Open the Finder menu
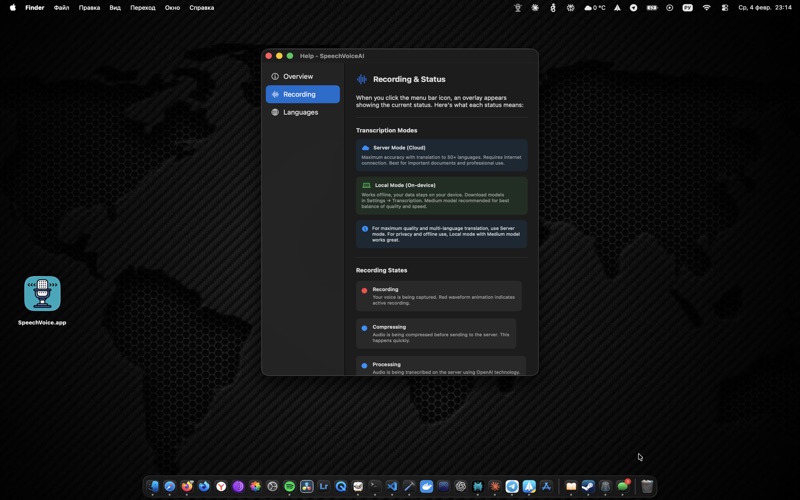800x500 pixels. pyautogui.click(x=35, y=8)
